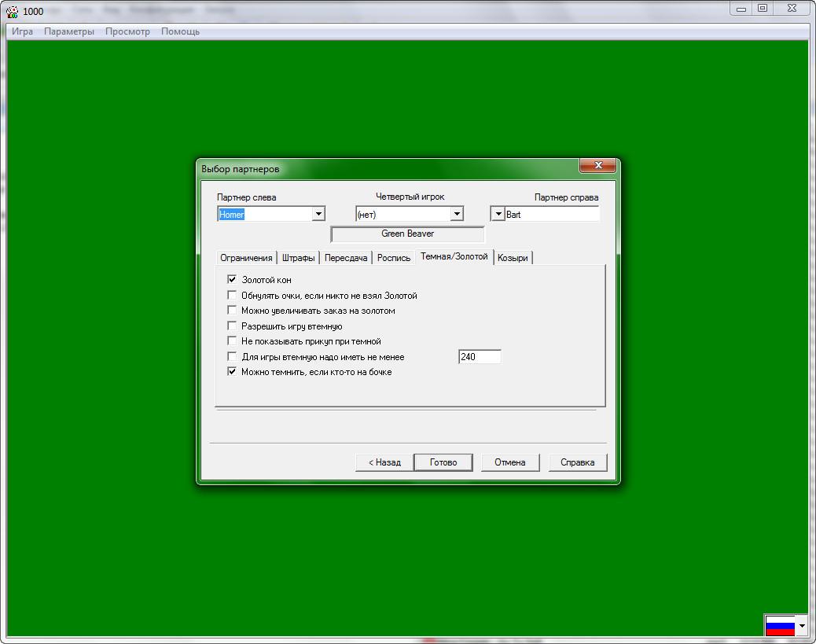This screenshot has height=644, width=816.
Task: Open help via Справка button
Action: pyautogui.click(x=578, y=462)
